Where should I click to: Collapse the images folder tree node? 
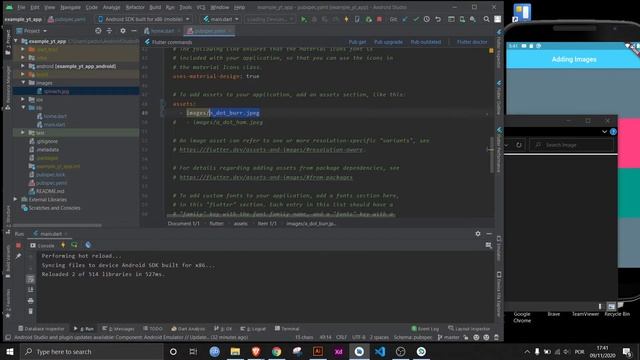point(23,82)
